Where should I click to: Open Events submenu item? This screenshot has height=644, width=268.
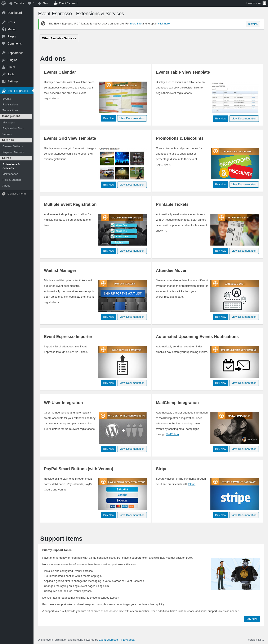click(6, 99)
